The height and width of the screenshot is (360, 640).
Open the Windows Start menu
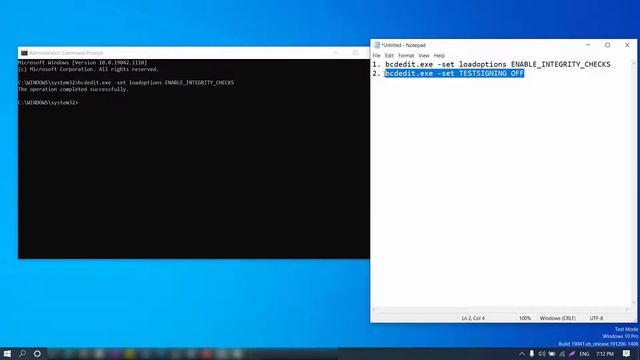tap(7, 353)
